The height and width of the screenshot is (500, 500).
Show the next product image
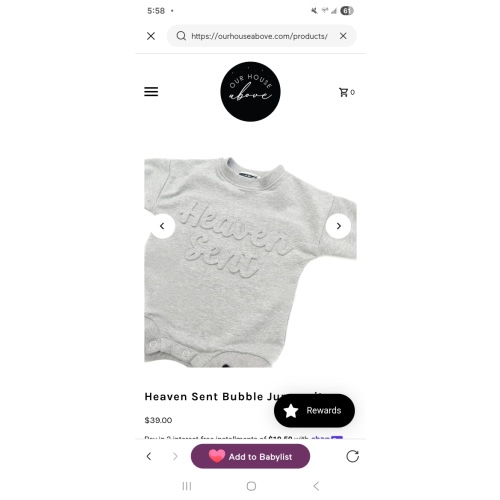[338, 226]
